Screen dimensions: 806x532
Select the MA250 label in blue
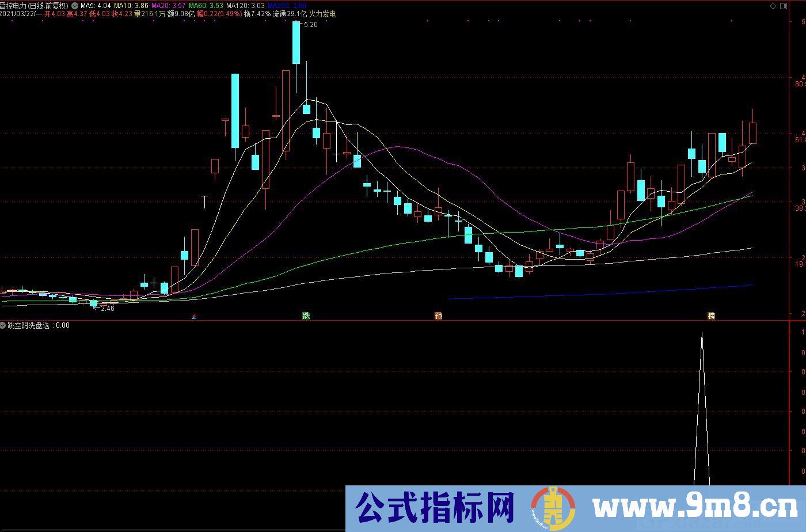(x=287, y=6)
